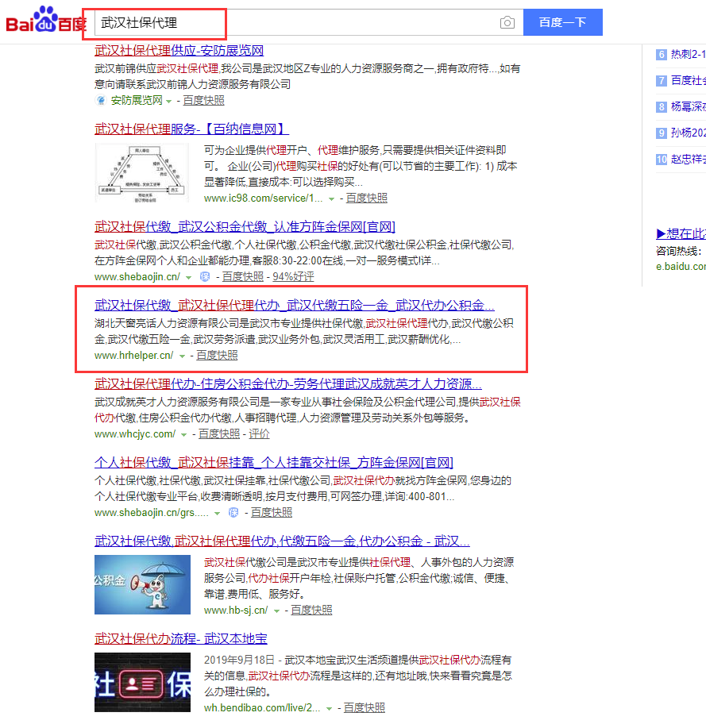Click the 保 badge beside www.shebaojin.cn/
Image resolution: width=706 pixels, height=728 pixels.
pos(204,277)
